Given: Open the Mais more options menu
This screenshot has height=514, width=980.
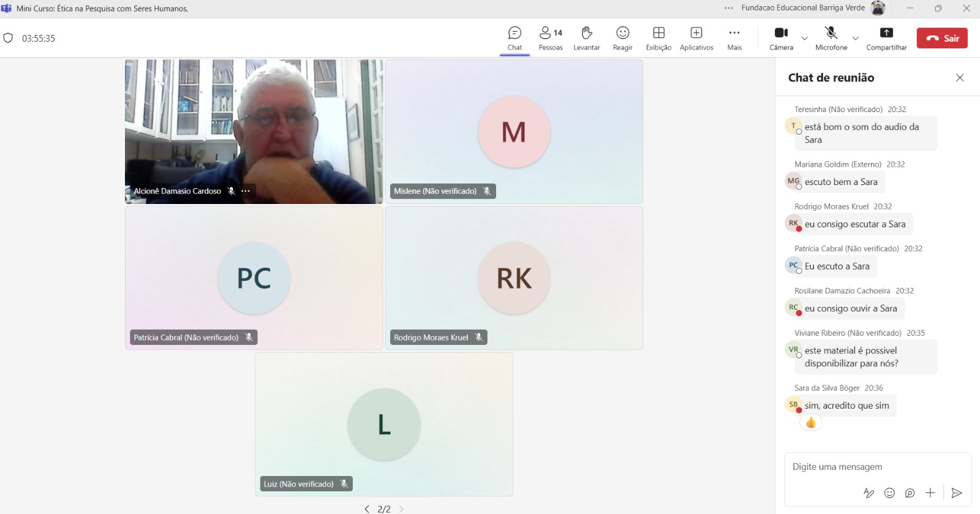Looking at the screenshot, I should coord(734,38).
